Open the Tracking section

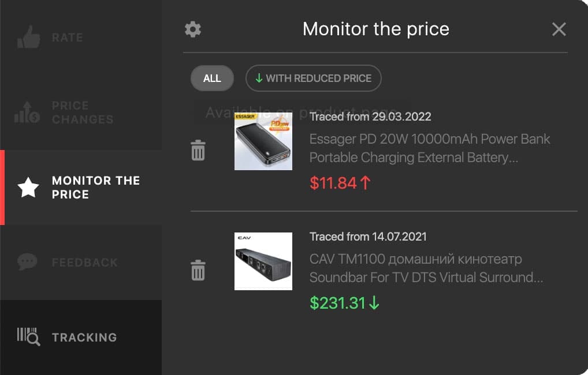click(x=84, y=337)
